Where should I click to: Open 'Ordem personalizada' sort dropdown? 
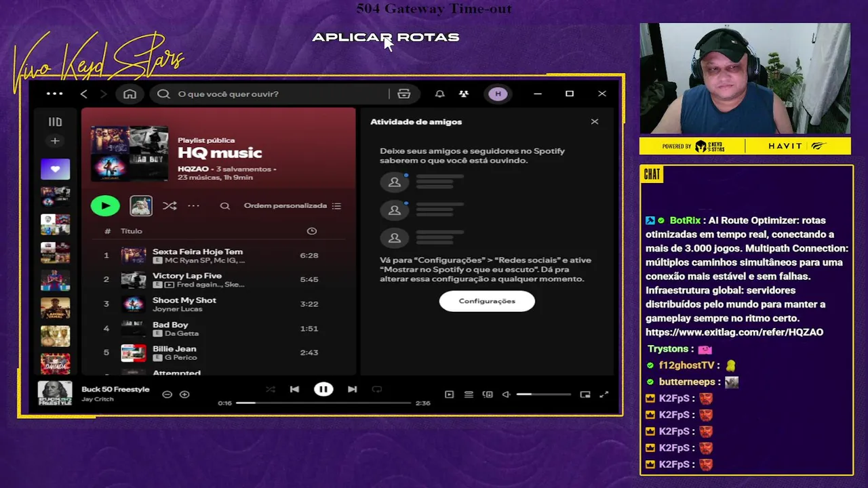292,205
